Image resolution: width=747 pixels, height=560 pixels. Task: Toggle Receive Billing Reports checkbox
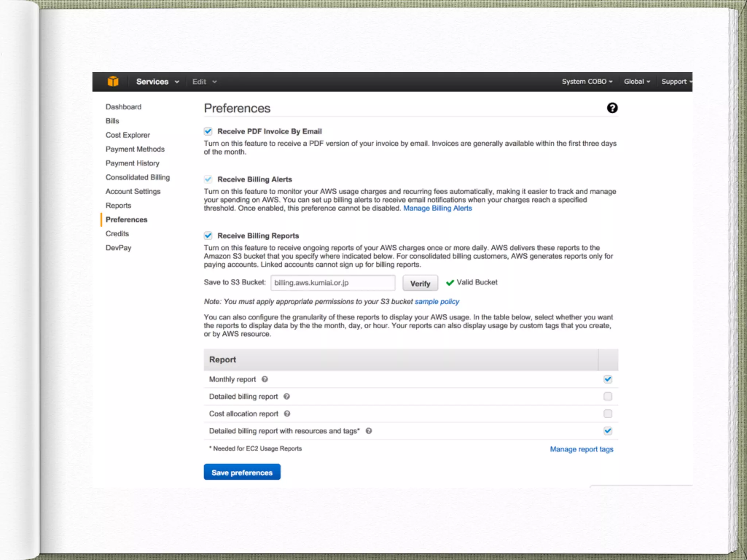point(208,236)
